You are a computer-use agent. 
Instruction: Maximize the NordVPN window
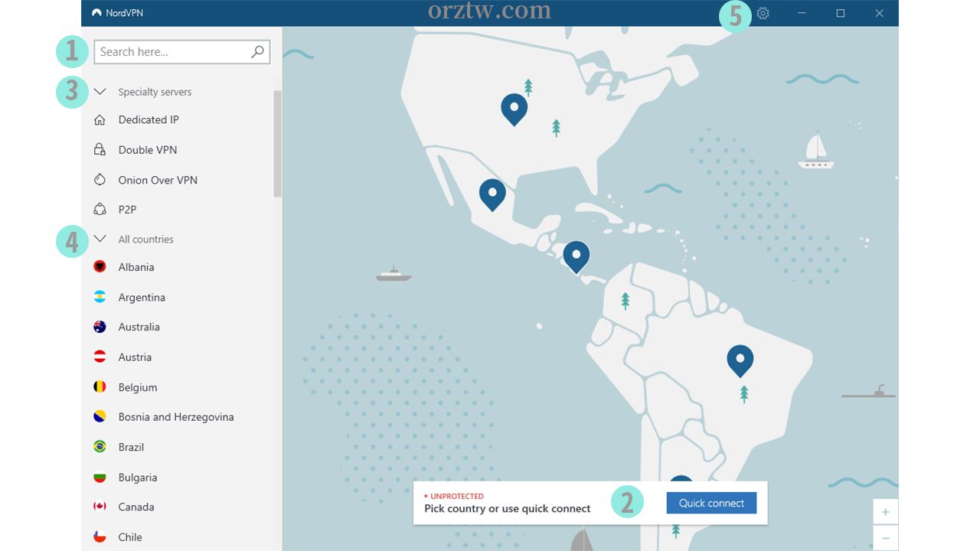click(840, 13)
